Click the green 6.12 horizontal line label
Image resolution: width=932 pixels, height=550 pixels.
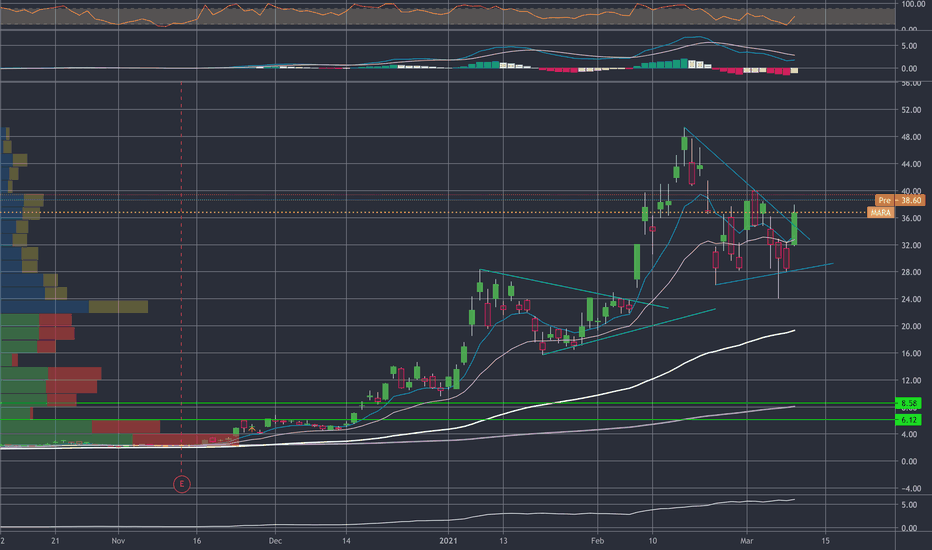click(x=908, y=420)
